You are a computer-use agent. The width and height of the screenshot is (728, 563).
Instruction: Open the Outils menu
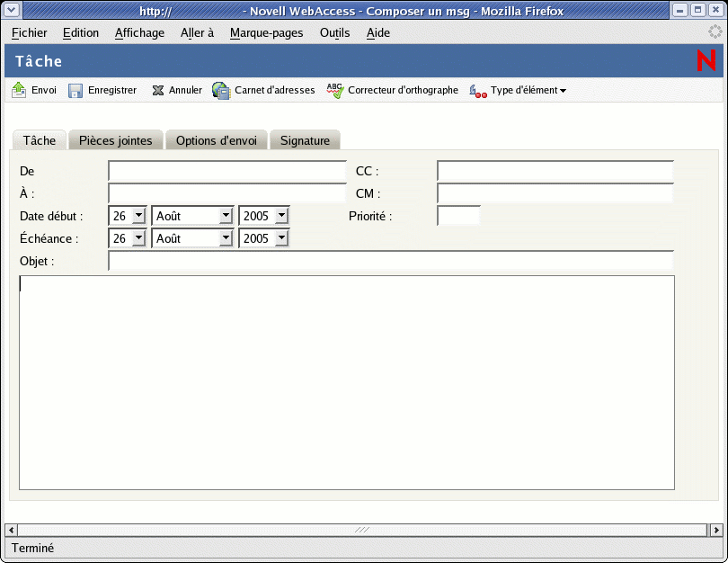[334, 33]
